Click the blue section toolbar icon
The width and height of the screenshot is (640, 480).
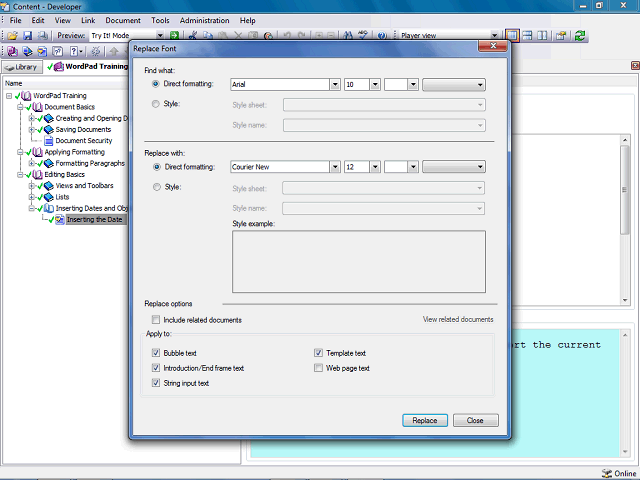[x=27, y=51]
